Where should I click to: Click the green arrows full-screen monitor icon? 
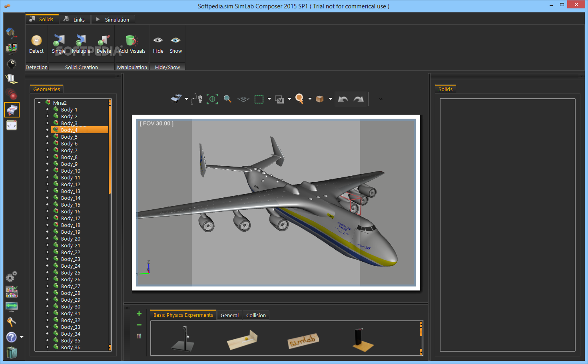[12, 306]
